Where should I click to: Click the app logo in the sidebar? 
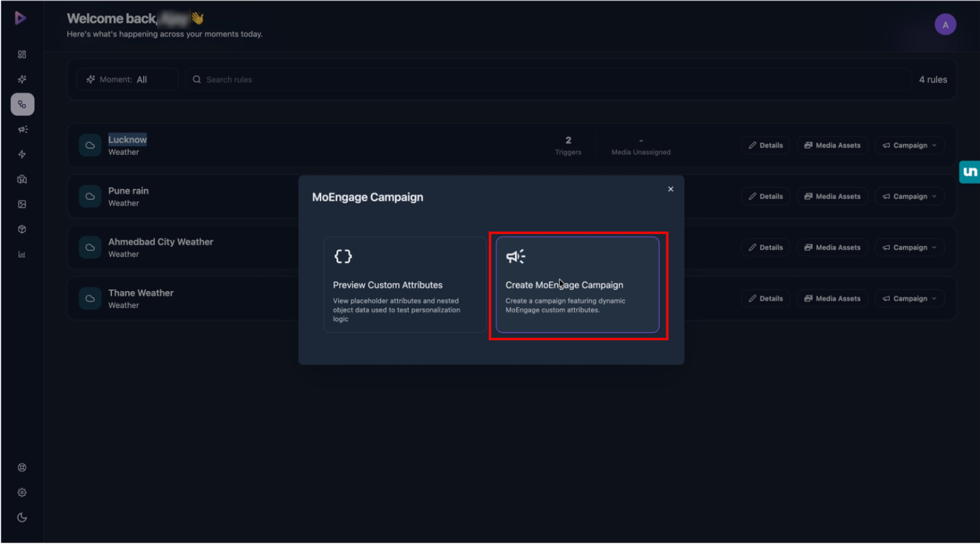pos(20,18)
